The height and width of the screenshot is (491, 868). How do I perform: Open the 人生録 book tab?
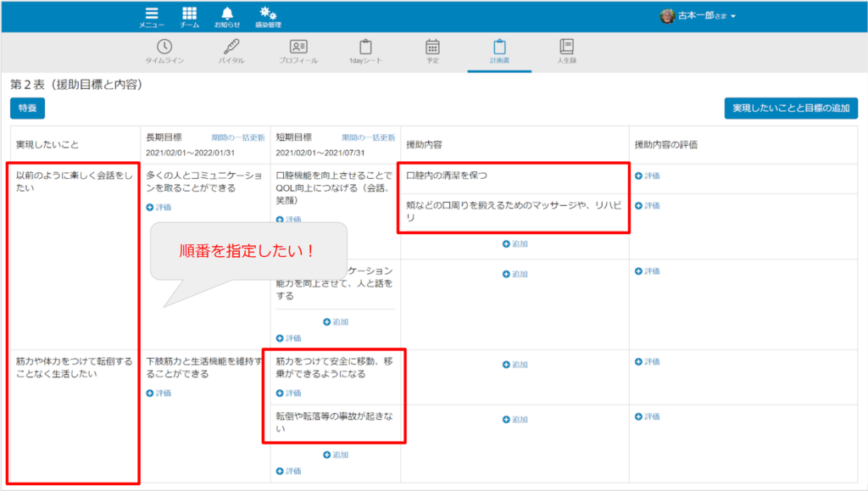pyautogui.click(x=566, y=52)
